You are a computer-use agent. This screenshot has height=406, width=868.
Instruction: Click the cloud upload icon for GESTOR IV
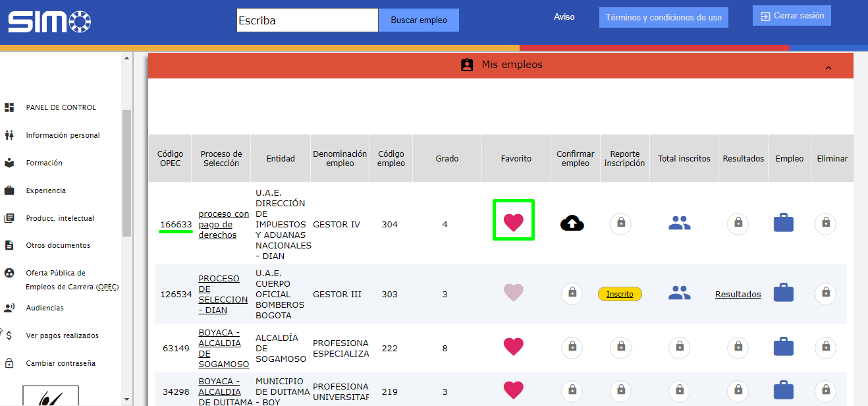(x=572, y=224)
